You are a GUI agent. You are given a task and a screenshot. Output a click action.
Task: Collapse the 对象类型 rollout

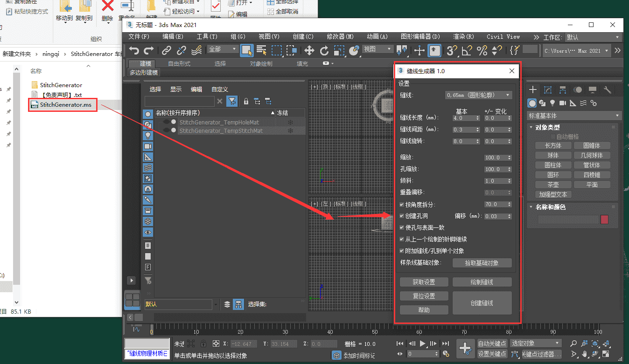[547, 127]
